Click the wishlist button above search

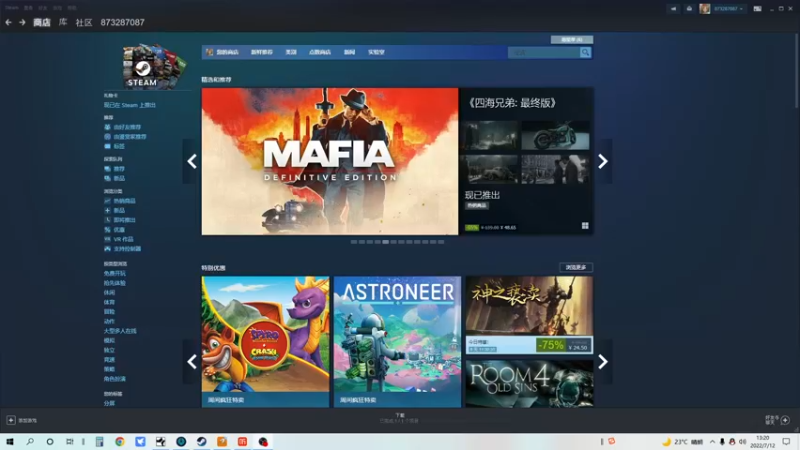coord(571,39)
